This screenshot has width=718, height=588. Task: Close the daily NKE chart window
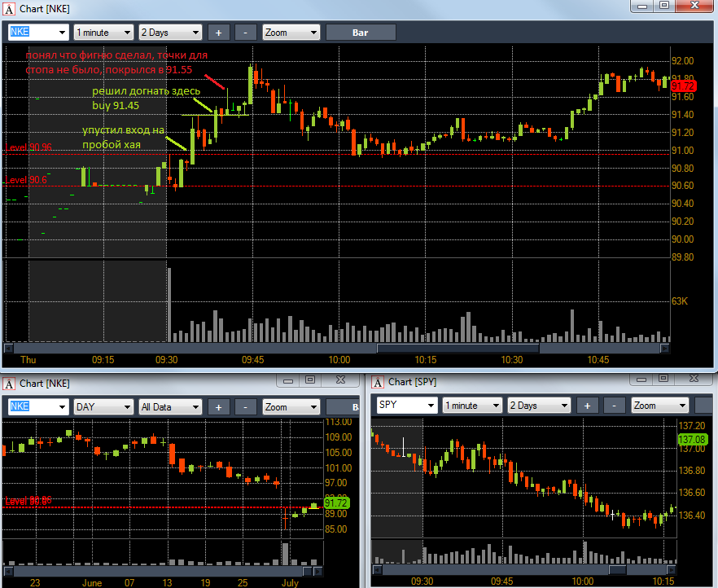pos(340,380)
